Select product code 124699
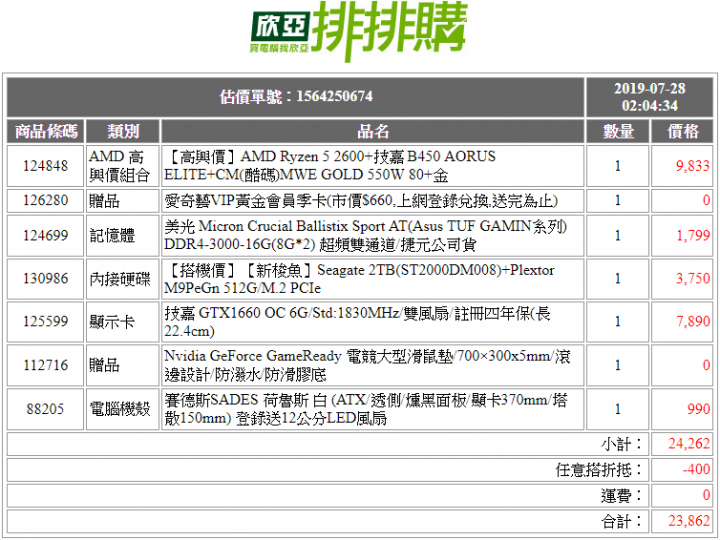The height and width of the screenshot is (540, 720). pyautogui.click(x=45, y=236)
